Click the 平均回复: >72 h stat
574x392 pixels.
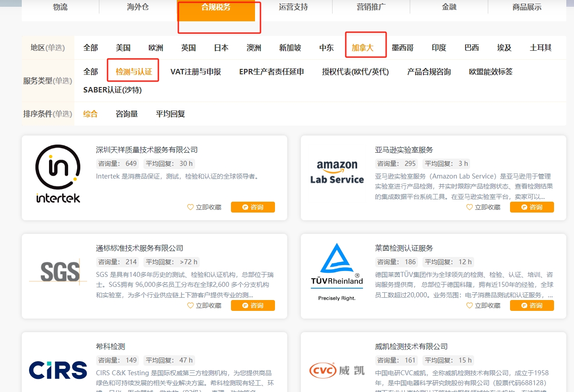(171, 262)
